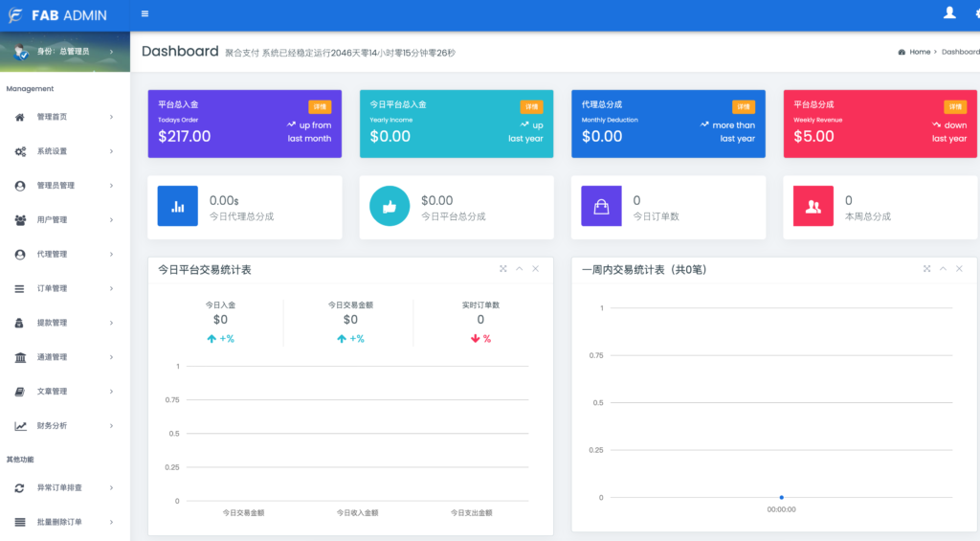980x541 pixels.
Task: Click the purple shopping bag tile icon
Action: click(x=601, y=206)
